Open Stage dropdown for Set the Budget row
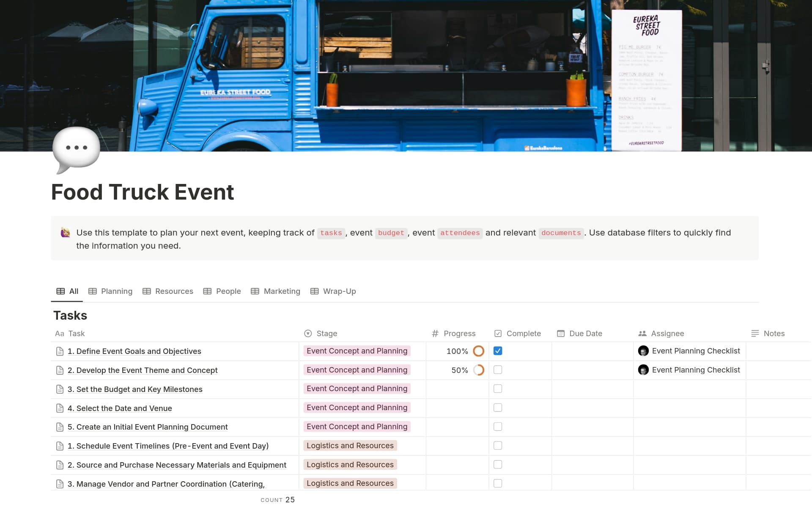Screen dimensions: 812x507 click(357, 389)
